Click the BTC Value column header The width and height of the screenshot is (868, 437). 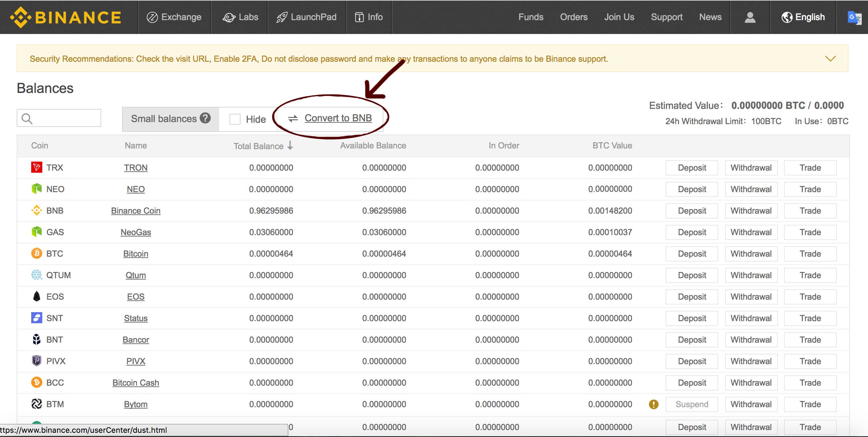tap(612, 146)
